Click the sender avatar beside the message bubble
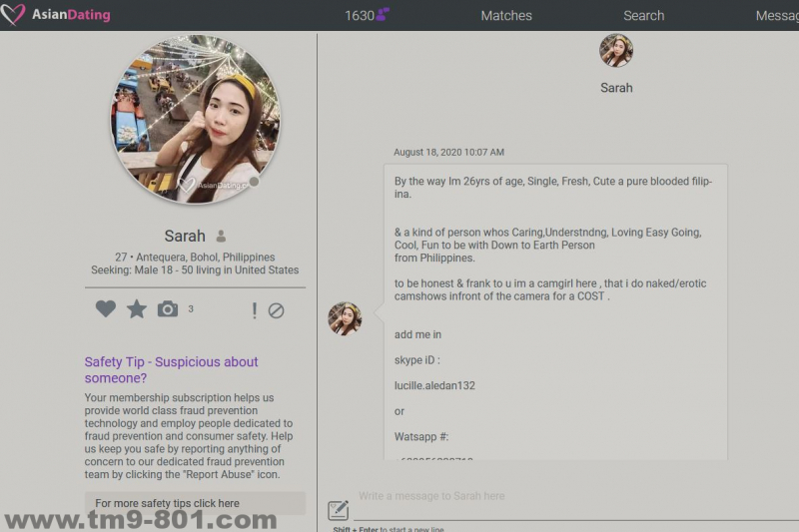 pyautogui.click(x=345, y=318)
